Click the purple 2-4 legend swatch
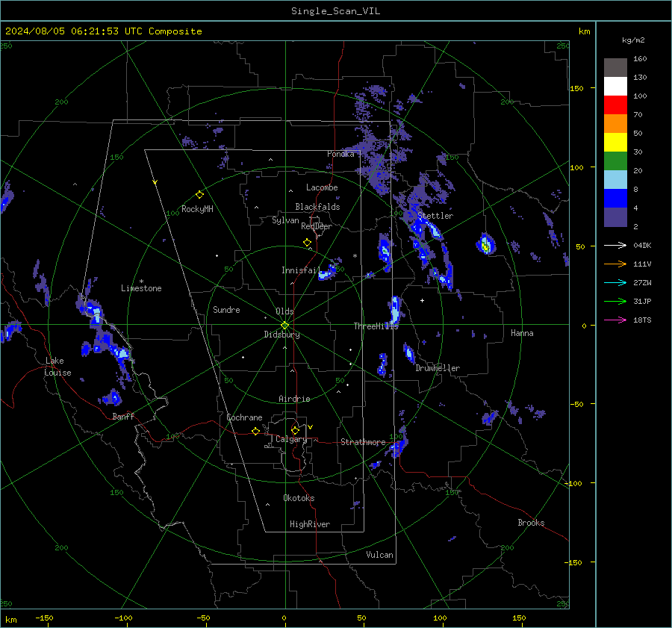672x628 pixels. coord(615,217)
